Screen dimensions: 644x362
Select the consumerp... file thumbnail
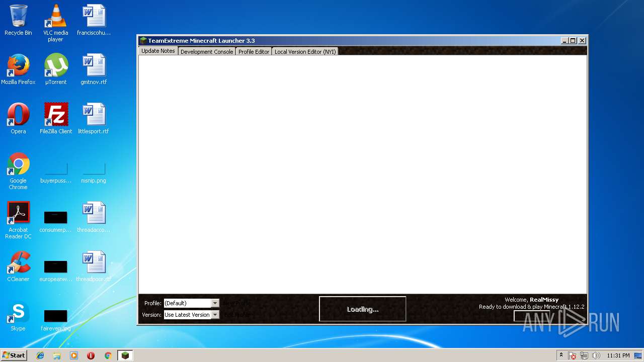point(55,221)
